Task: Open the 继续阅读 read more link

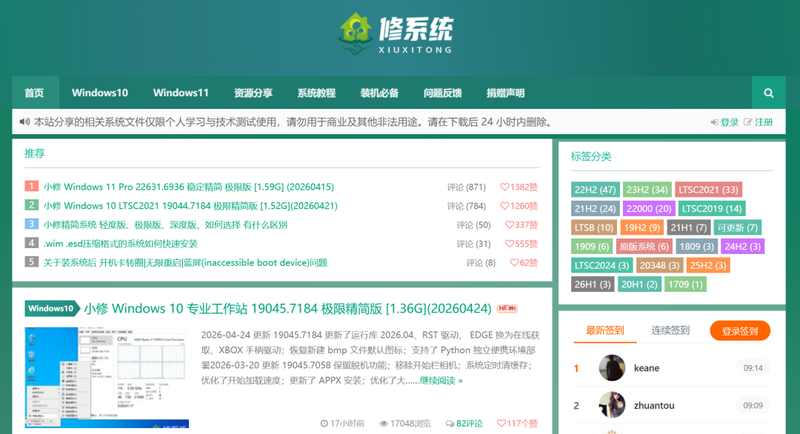Action: [x=441, y=380]
